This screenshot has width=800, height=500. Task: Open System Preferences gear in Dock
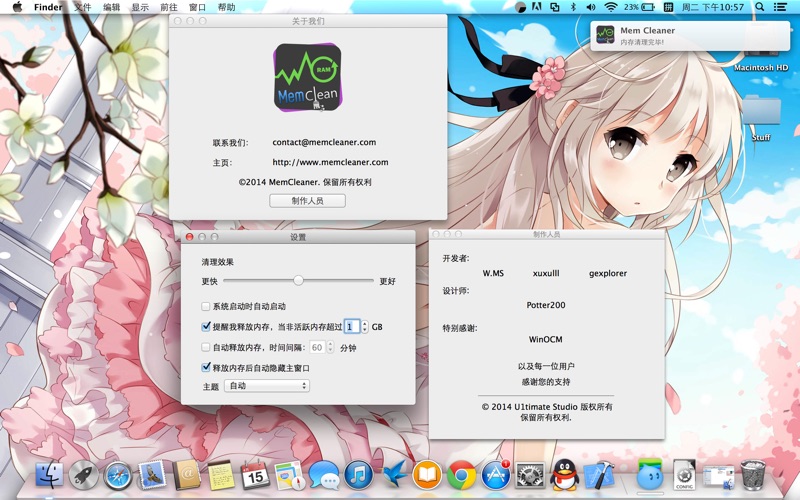530,476
